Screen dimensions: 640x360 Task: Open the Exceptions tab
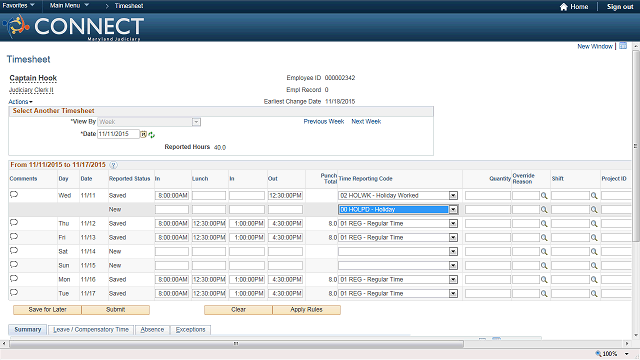tap(190, 330)
